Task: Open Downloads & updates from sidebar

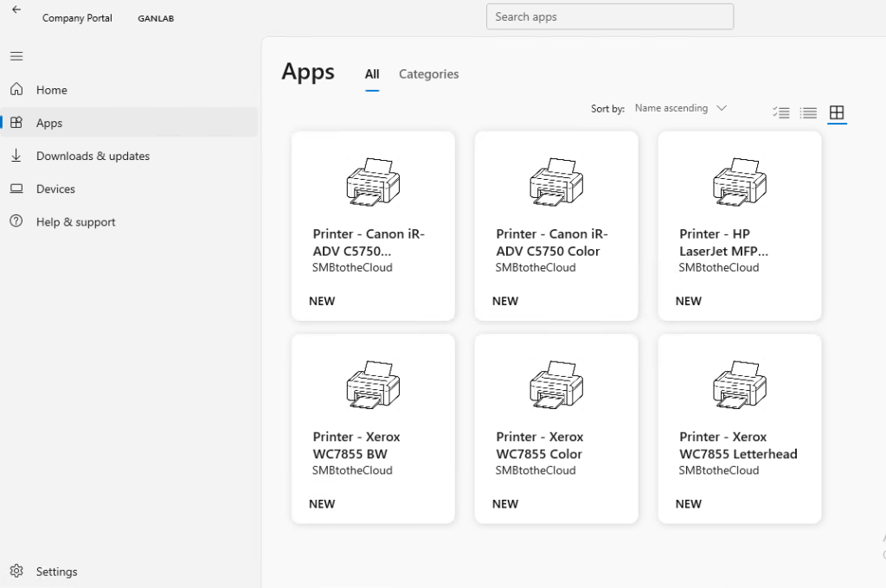Action: [x=93, y=157]
